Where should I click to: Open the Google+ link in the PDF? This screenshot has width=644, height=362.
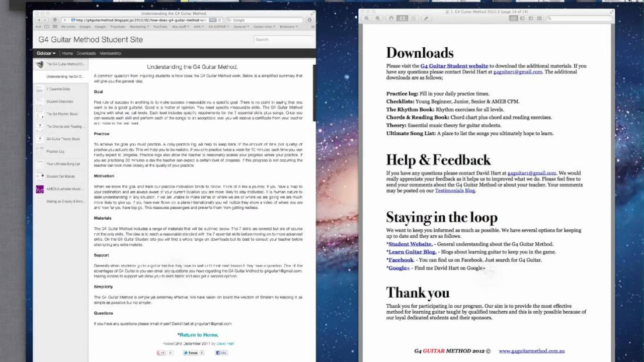point(399,268)
